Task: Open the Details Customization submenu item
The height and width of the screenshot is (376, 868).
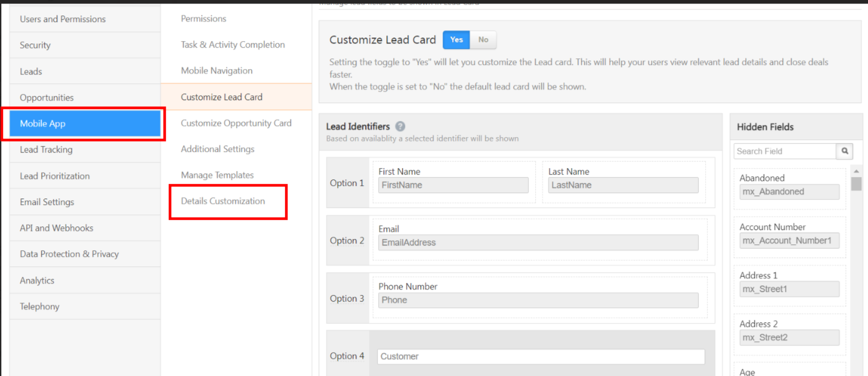Action: point(223,201)
